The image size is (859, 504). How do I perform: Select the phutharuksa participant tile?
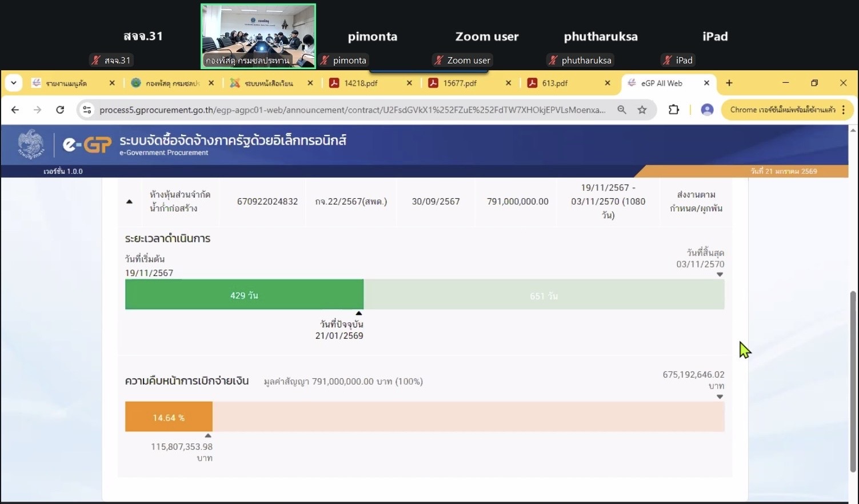[601, 37]
